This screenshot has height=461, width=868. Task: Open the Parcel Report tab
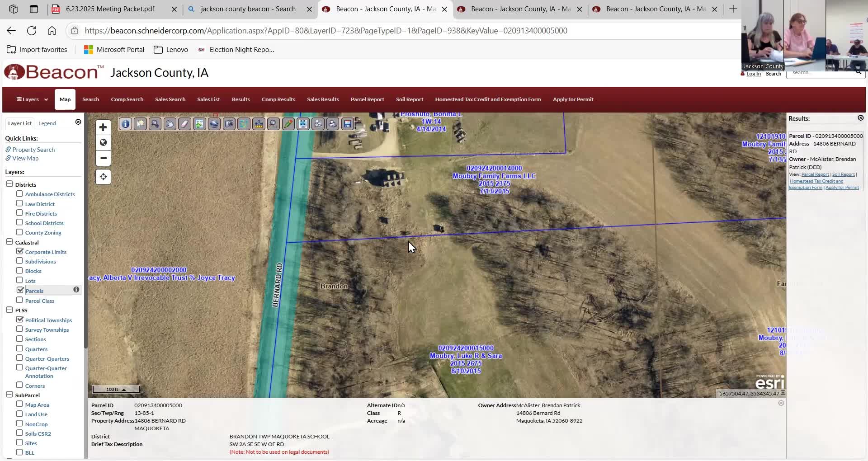pyautogui.click(x=367, y=99)
